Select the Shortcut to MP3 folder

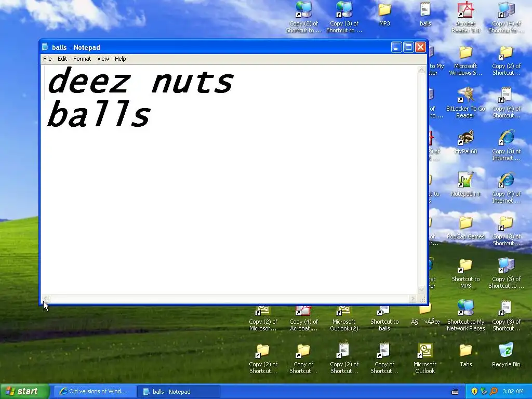tap(465, 273)
